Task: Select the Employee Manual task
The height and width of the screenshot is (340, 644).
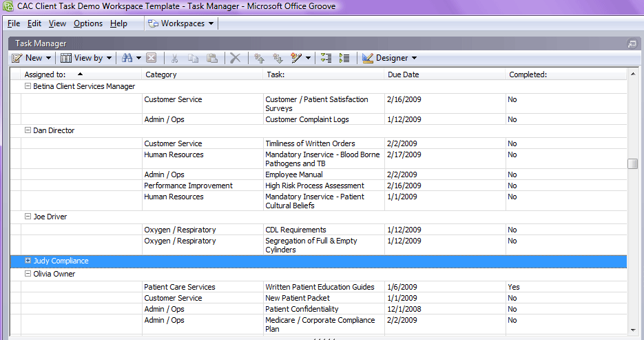Action: pyautogui.click(x=294, y=174)
